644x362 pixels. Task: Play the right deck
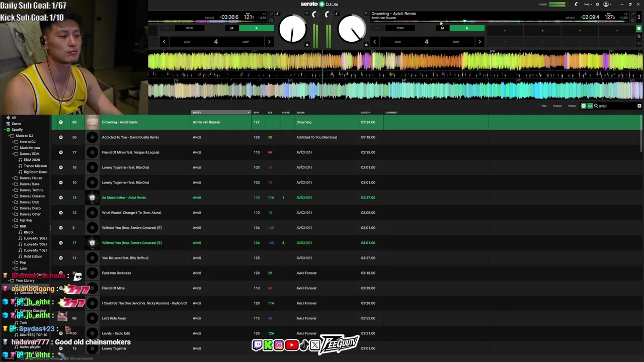point(467,28)
